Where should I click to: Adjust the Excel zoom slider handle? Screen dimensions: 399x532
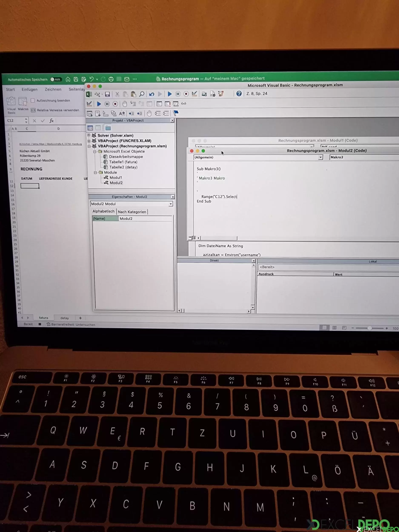tap(370, 328)
